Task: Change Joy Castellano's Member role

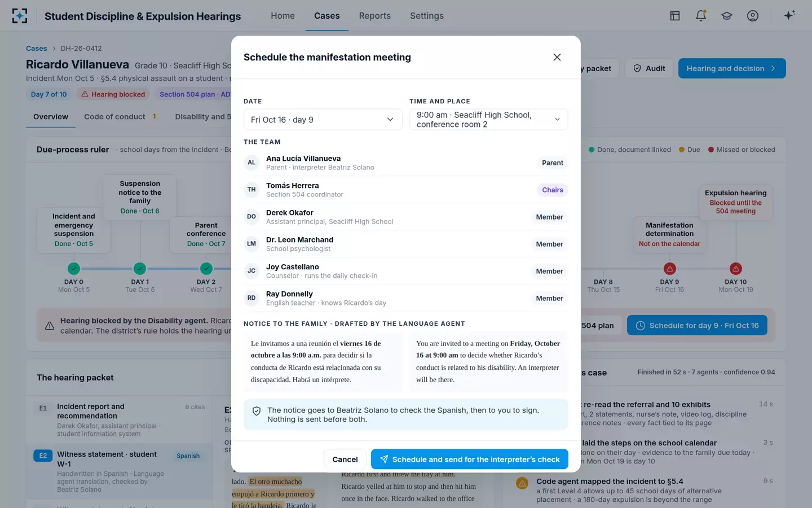Action: (549, 271)
